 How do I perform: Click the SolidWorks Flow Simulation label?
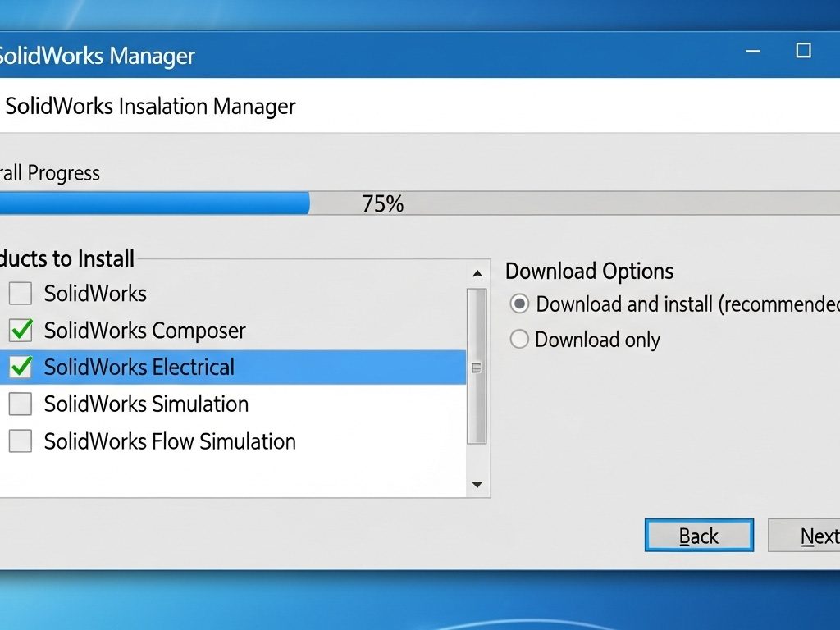coord(170,441)
